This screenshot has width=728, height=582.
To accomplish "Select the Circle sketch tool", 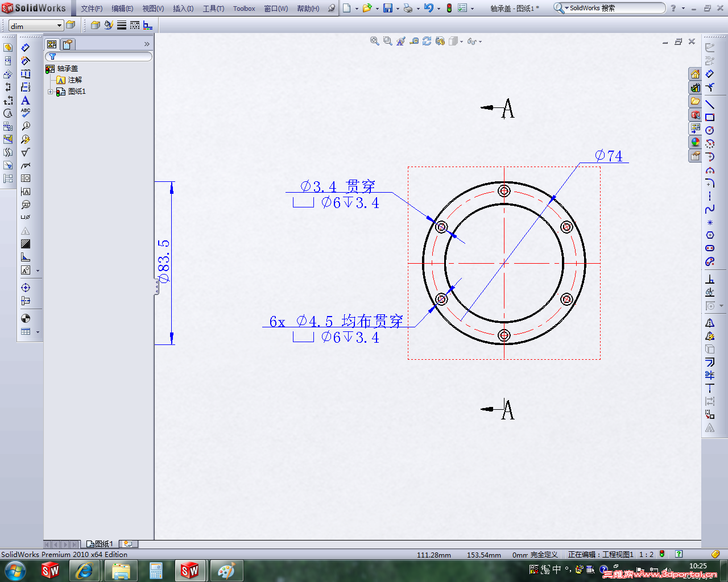I will 710,131.
